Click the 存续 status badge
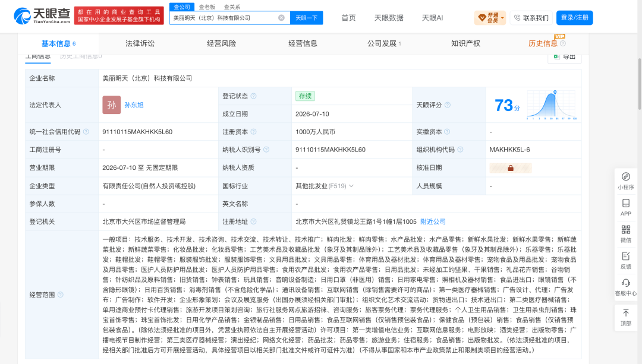642x364 pixels. point(305,96)
